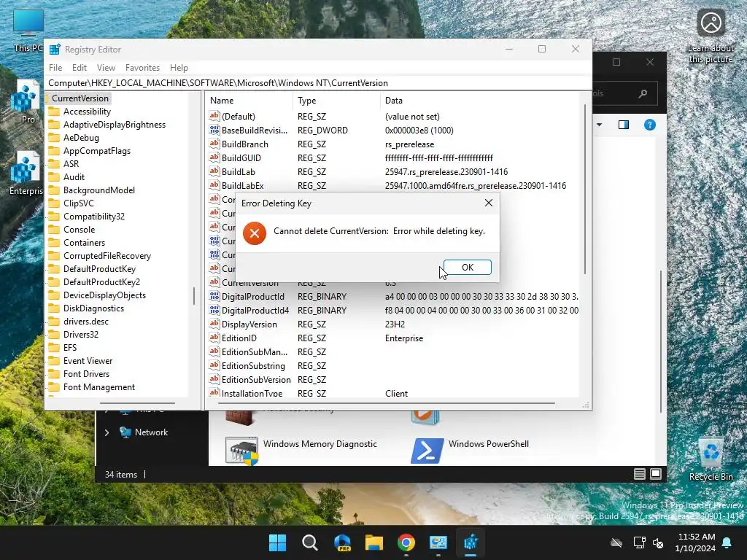Open taskbar Search
Image resolution: width=747 pixels, height=560 pixels.
(309, 542)
